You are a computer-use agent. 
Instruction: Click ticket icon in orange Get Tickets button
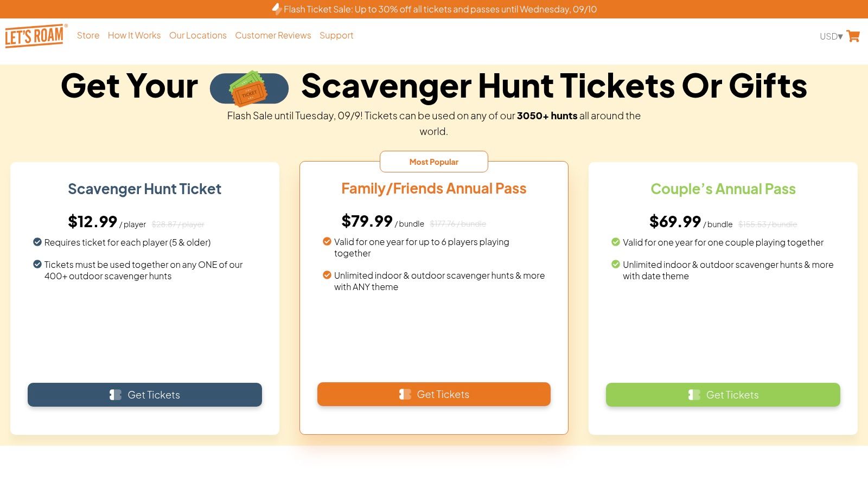click(x=405, y=394)
